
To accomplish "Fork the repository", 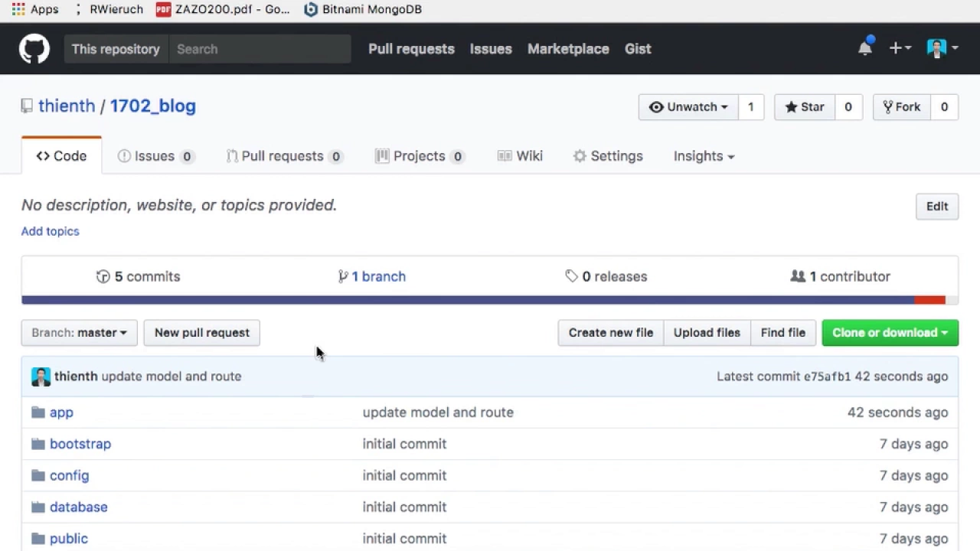I will coord(902,107).
